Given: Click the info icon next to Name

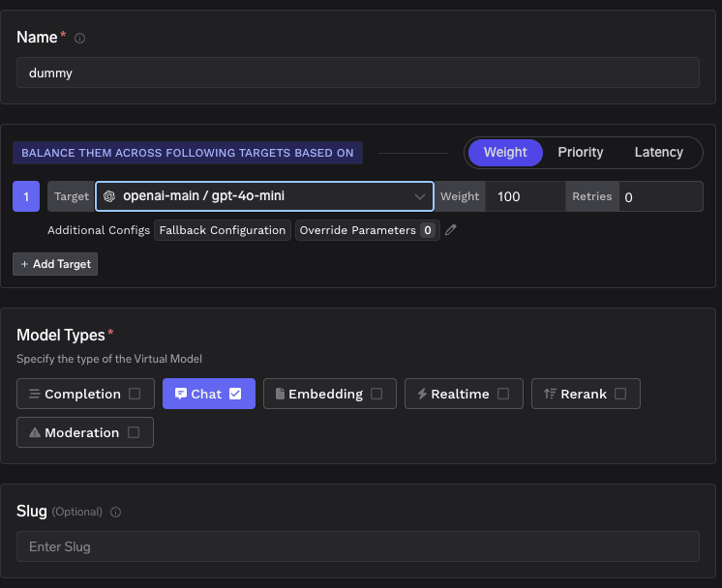Looking at the screenshot, I should pyautogui.click(x=79, y=38).
